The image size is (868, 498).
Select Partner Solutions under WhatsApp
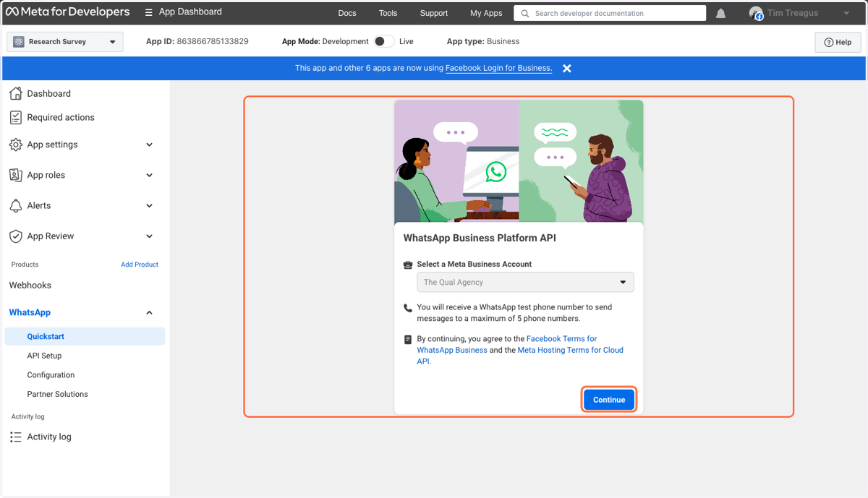click(x=57, y=394)
